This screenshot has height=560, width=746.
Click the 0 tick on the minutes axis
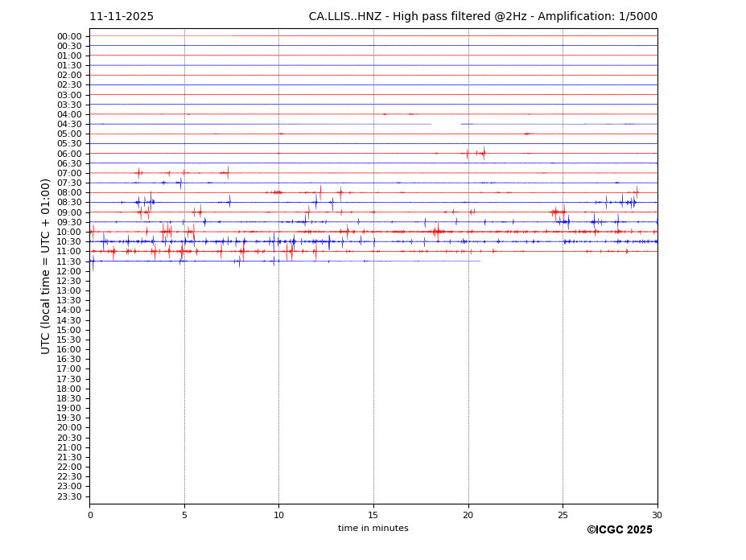click(90, 515)
